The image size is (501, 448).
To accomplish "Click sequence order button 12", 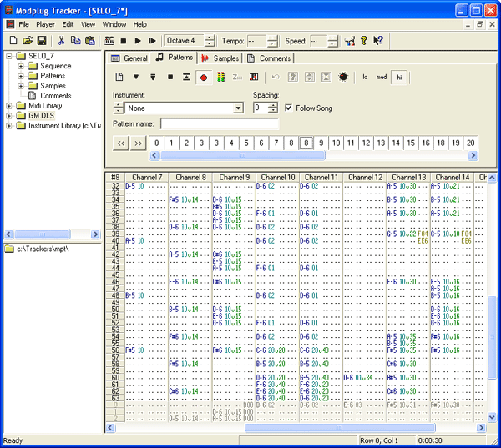I will [x=366, y=143].
